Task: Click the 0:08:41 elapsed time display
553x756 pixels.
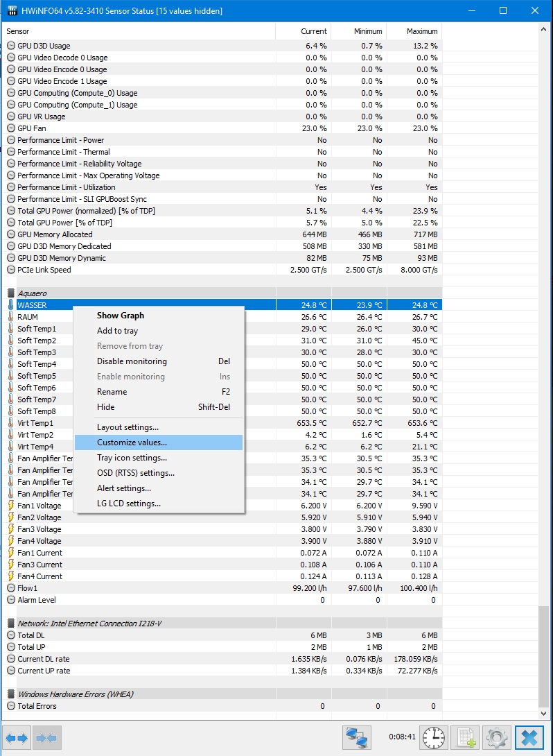Action: click(x=402, y=737)
